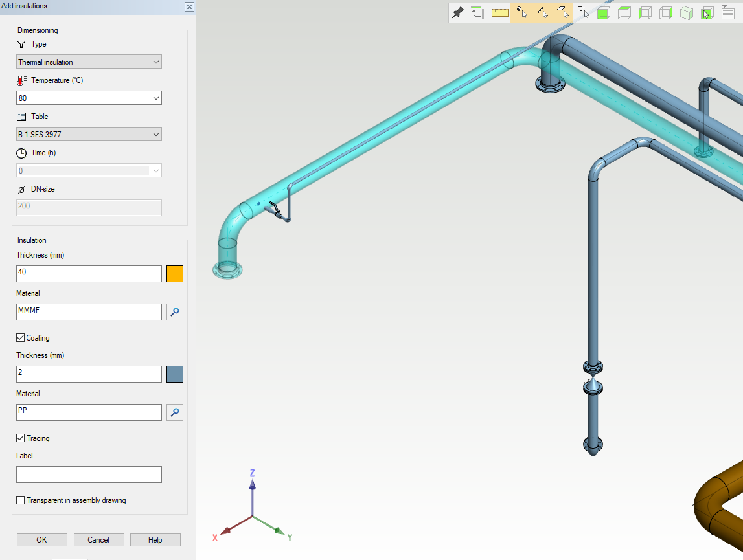This screenshot has height=560, width=743.
Task: Toggle the point selection filter
Action: point(521,13)
